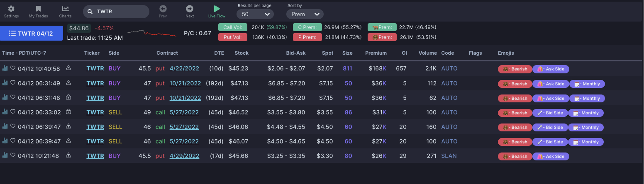The height and width of the screenshot is (184, 644).
Task: Click the bull Prem green badge
Action: (382, 27)
